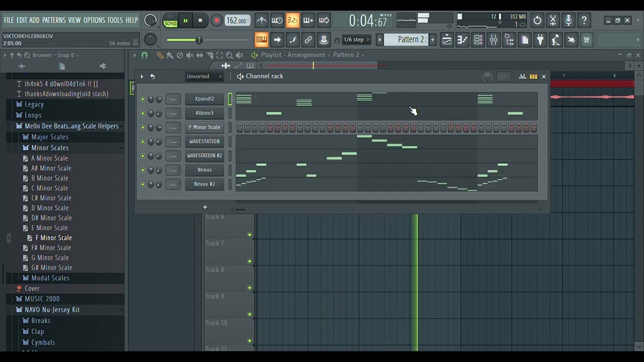Open the channel rack options arrow menu
This screenshot has width=644, height=362.
[x=142, y=76]
